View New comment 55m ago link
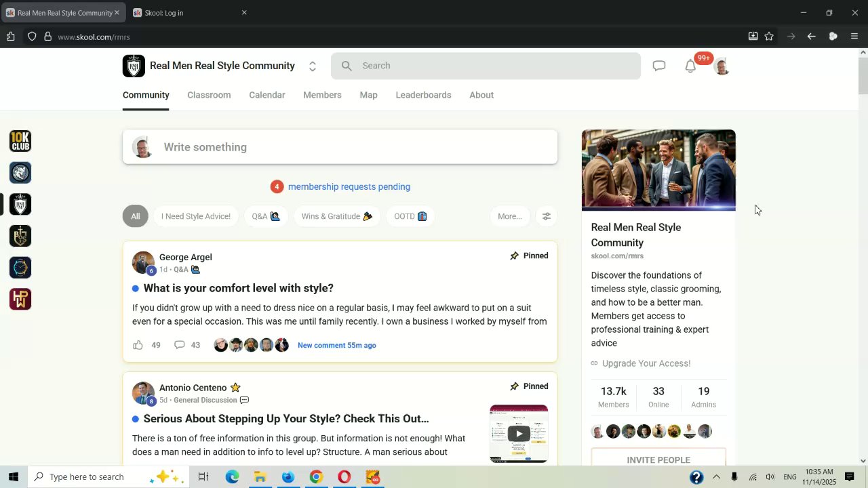Viewport: 868px width, 488px height. coord(337,345)
